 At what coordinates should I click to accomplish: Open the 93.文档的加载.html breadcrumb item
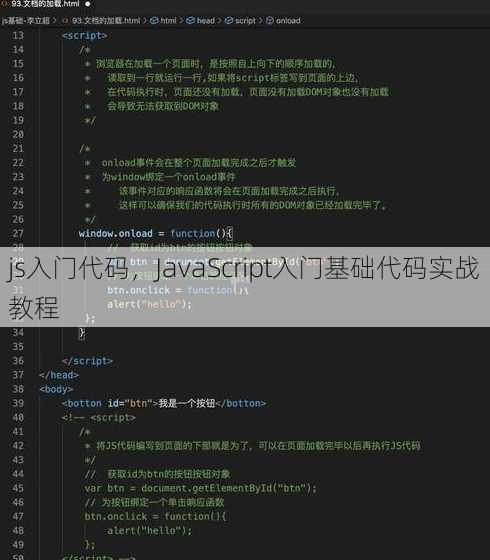[106, 21]
